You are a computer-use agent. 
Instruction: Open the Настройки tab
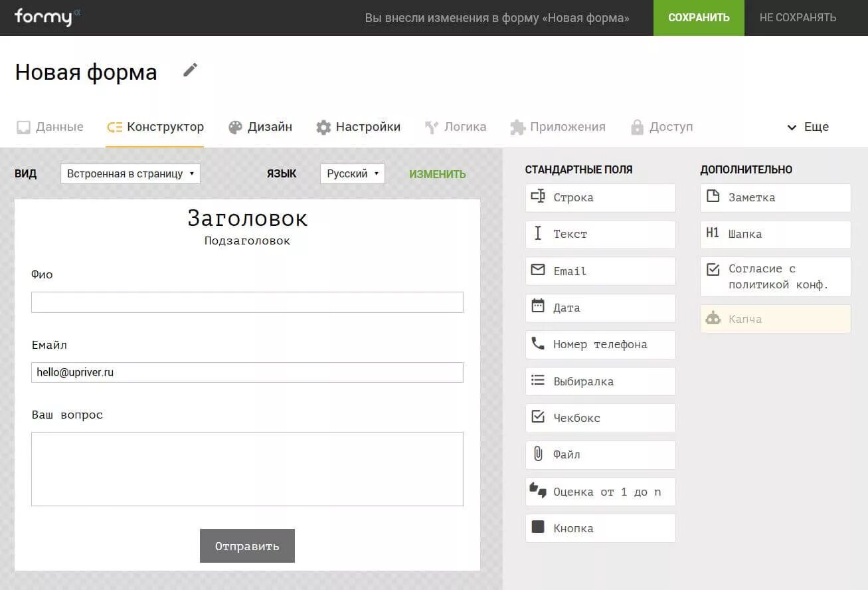pyautogui.click(x=358, y=127)
